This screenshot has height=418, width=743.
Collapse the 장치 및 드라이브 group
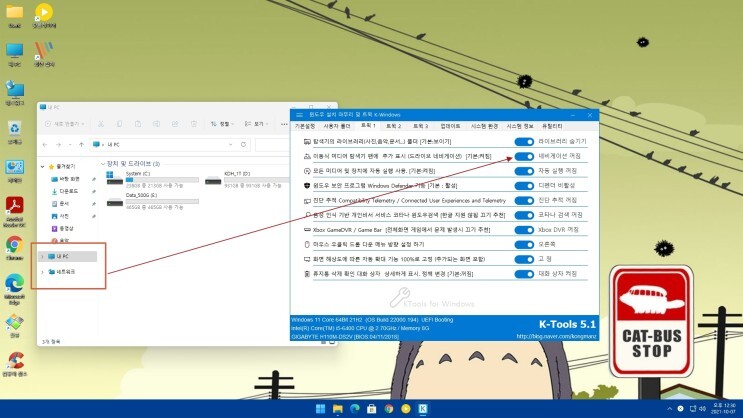(x=103, y=164)
